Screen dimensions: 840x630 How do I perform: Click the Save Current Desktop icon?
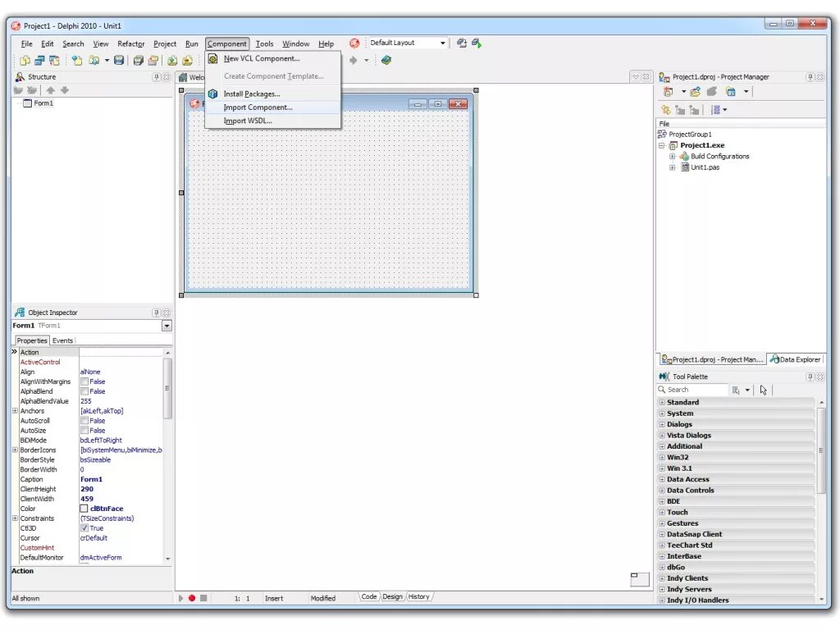pyautogui.click(x=462, y=43)
